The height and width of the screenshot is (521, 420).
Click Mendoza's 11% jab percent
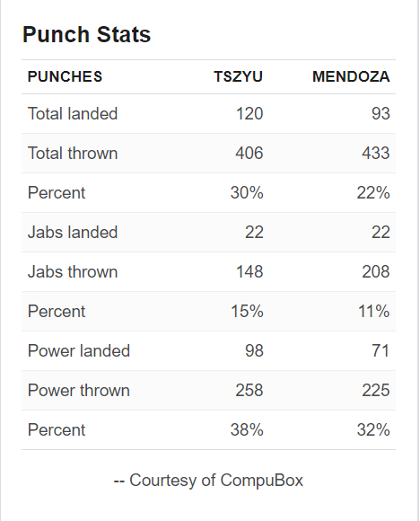[x=373, y=312]
